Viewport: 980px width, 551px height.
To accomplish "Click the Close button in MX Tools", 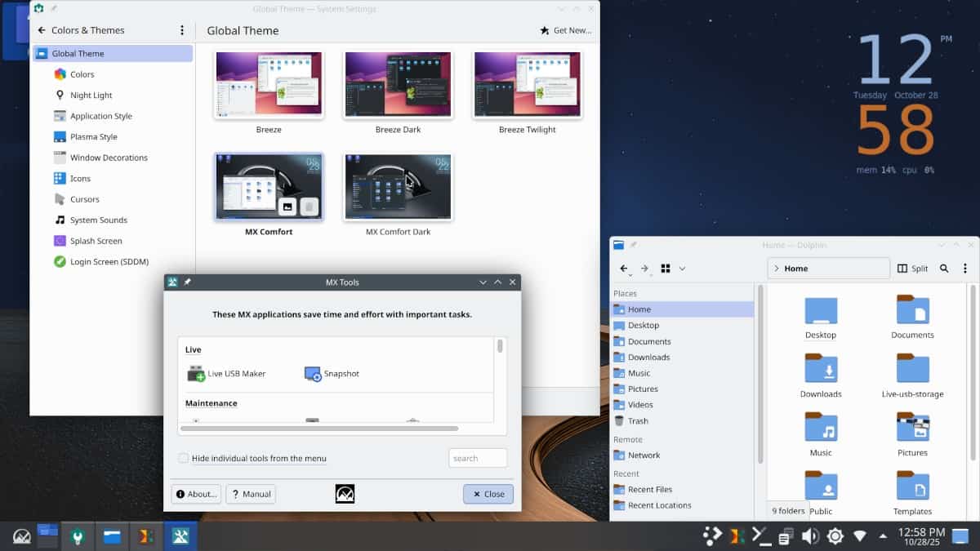I will pyautogui.click(x=488, y=494).
